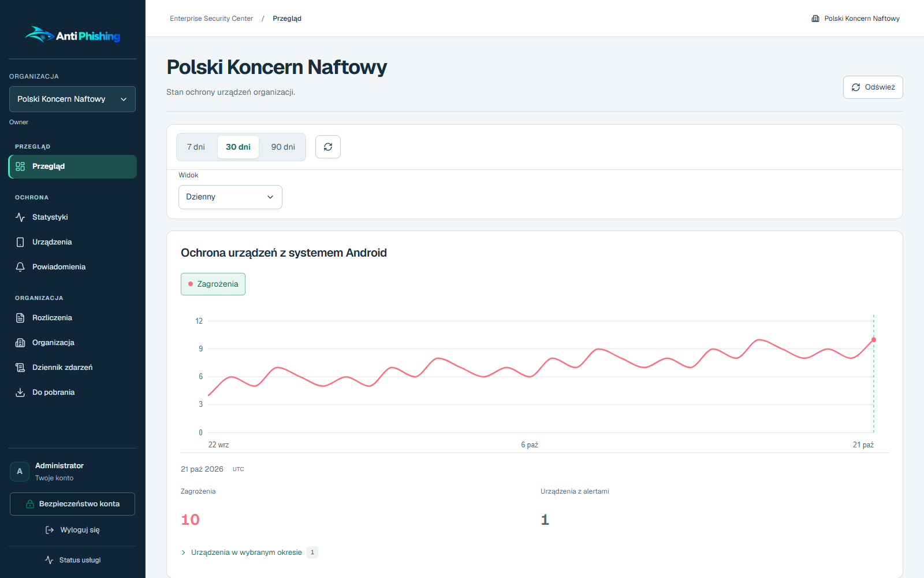Click the Urządzenia phone icon
This screenshot has width=924, height=578.
tap(20, 242)
